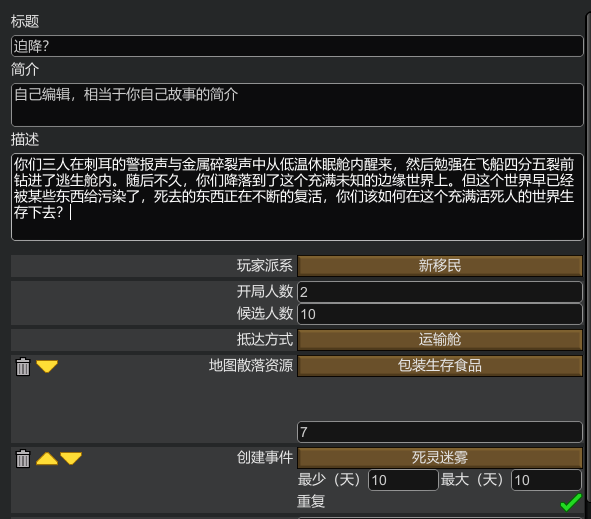591x519 pixels.
Task: Edit the 描述 description text box
Action: click(297, 197)
